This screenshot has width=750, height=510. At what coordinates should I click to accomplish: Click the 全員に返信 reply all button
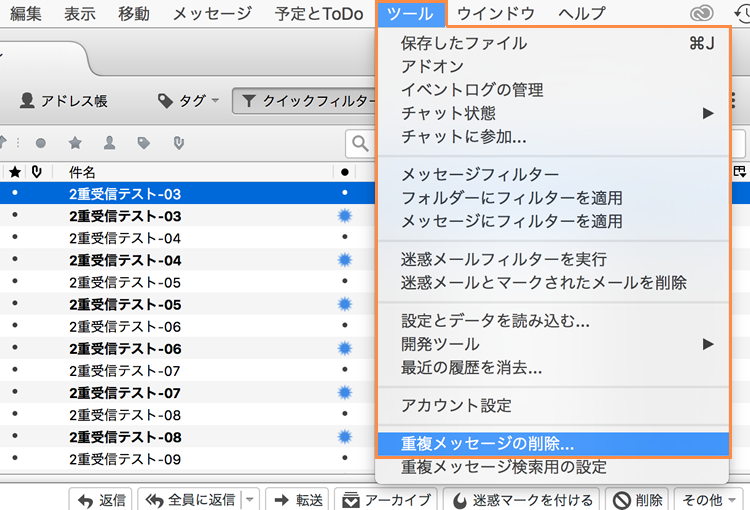point(191,500)
